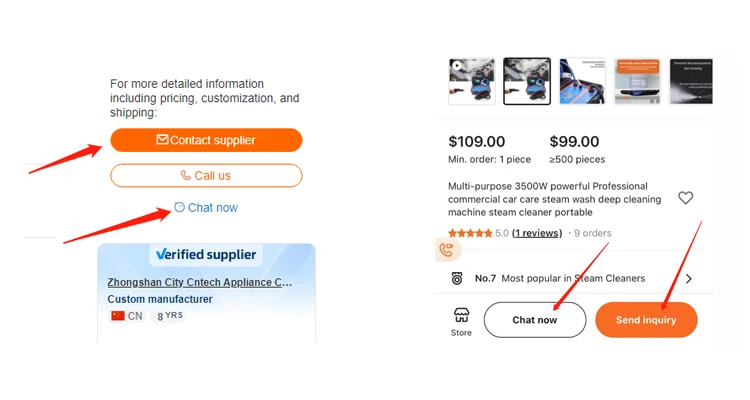Click the China flag icon

coord(118,316)
